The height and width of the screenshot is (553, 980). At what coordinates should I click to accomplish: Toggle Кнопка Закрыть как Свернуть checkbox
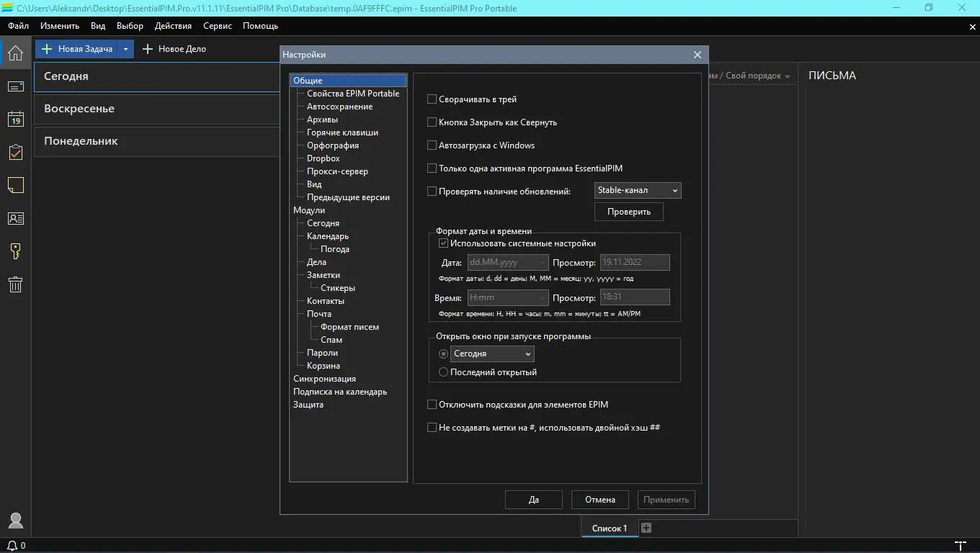(x=432, y=122)
